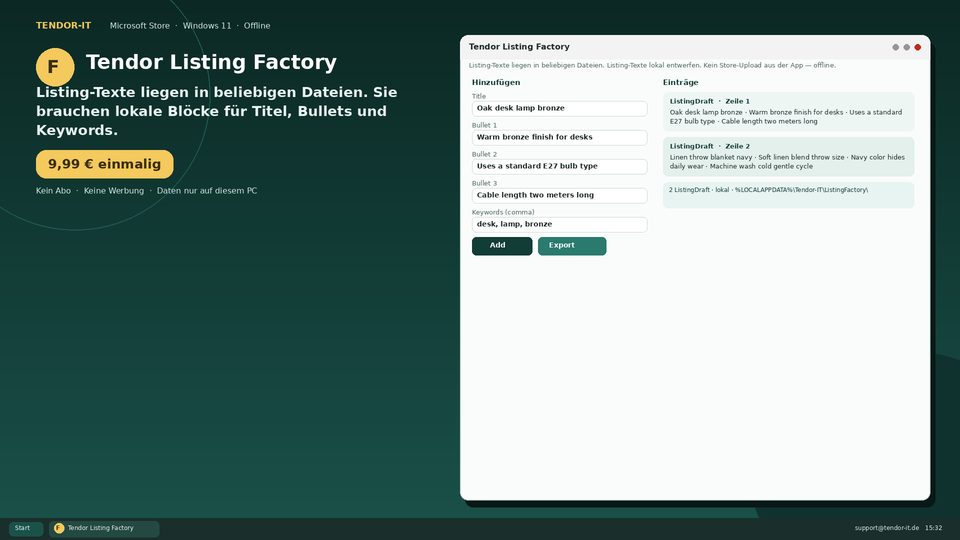Click the Hinzufügen section heading
Screen dimensions: 960x540
pyautogui.click(x=496, y=82)
